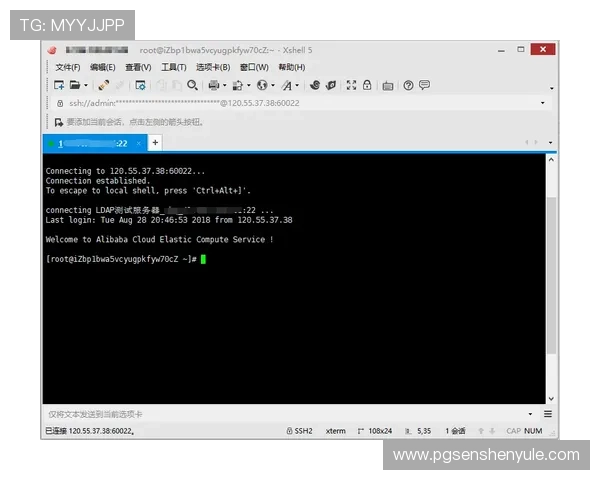Expand the Print icon dropdown arrow

coord(225,85)
